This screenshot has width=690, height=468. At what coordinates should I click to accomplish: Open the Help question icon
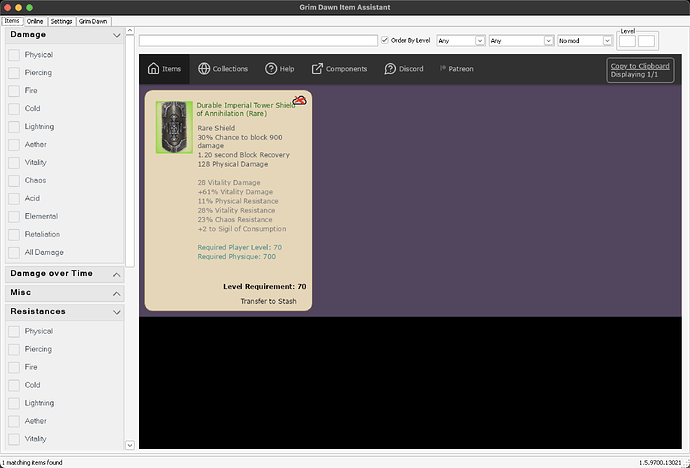click(271, 69)
